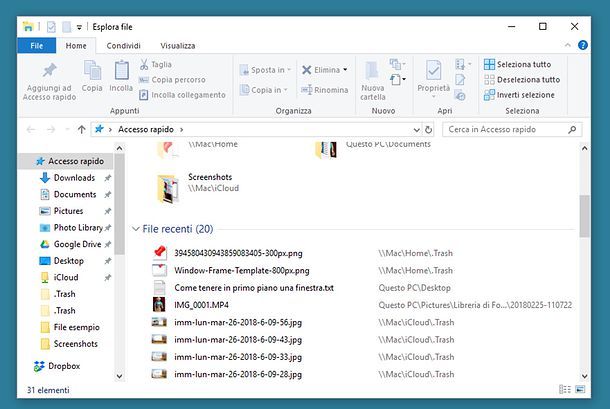
Task: Click Seleziona tutto in the ribbon
Action: [517, 64]
